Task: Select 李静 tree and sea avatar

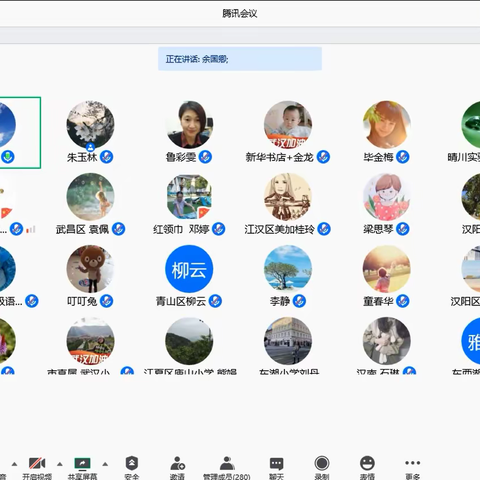Action: [x=288, y=269]
